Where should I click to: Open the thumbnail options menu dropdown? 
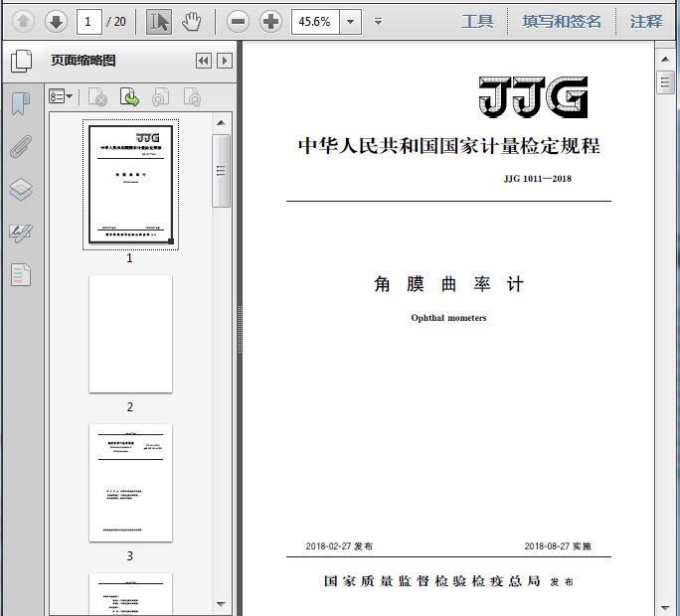[61, 96]
